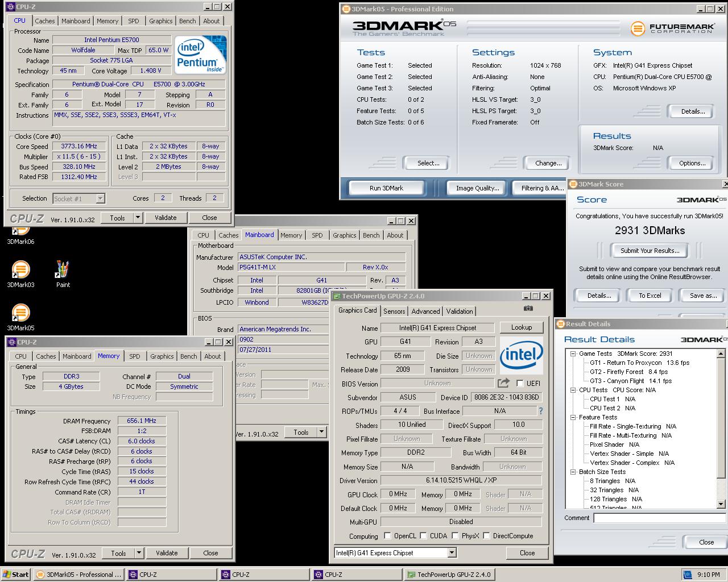Click the To Excel button
Image resolution: width=728 pixels, height=582 pixels.
pos(650,296)
